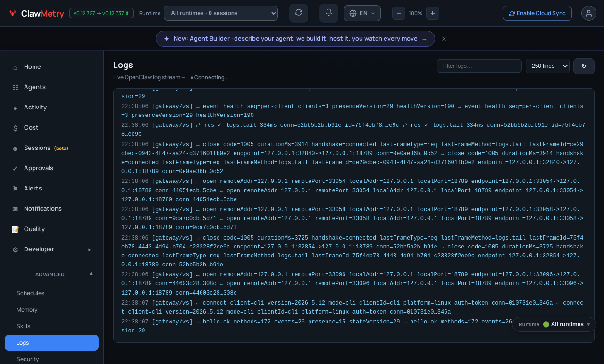Open Cost page in sidebar
The width and height of the screenshot is (604, 364).
click(52, 128)
